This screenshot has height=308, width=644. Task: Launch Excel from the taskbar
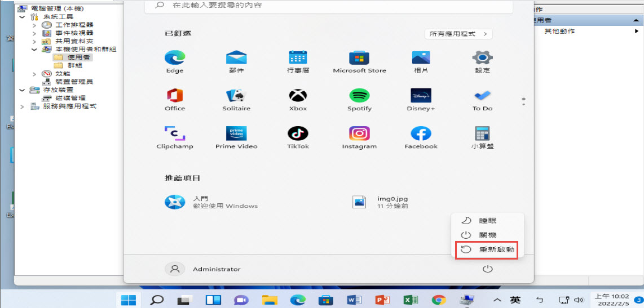(411, 300)
